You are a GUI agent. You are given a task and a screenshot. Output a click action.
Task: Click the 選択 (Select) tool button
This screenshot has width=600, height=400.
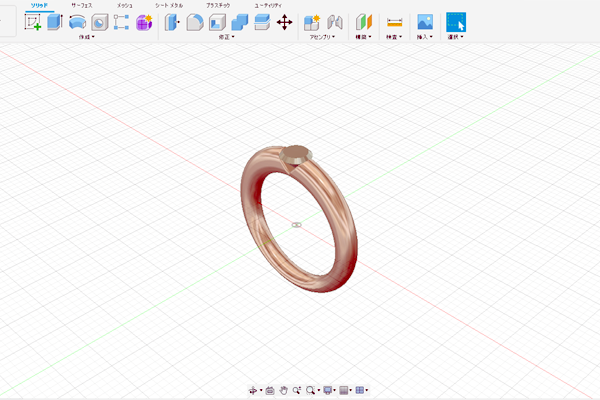click(456, 22)
